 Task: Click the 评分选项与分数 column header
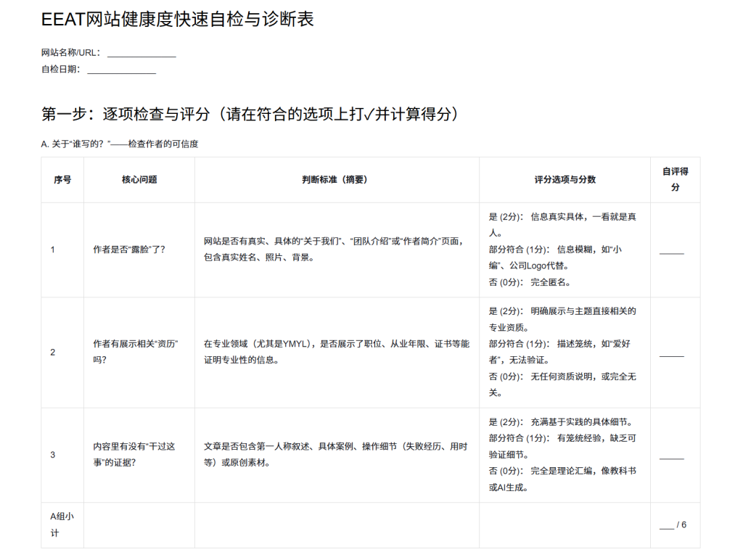pos(563,180)
